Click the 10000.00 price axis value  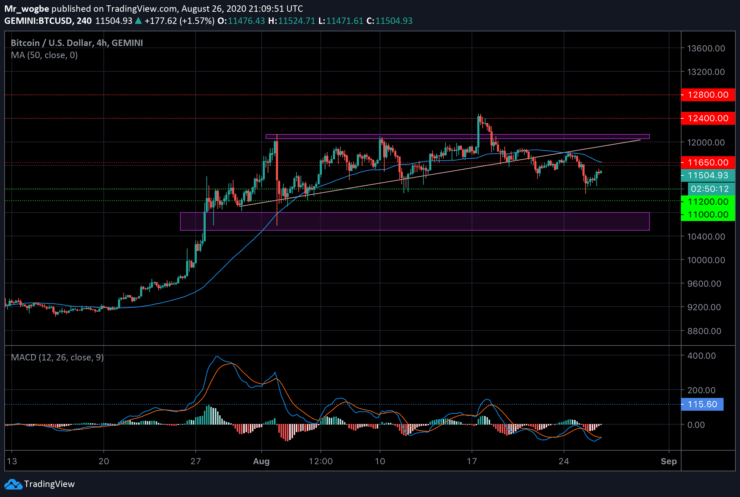click(706, 260)
